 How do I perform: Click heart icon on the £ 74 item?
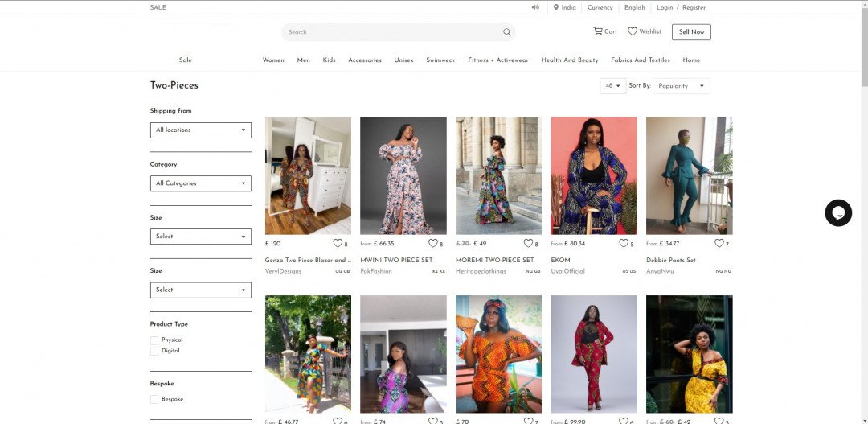click(x=432, y=421)
